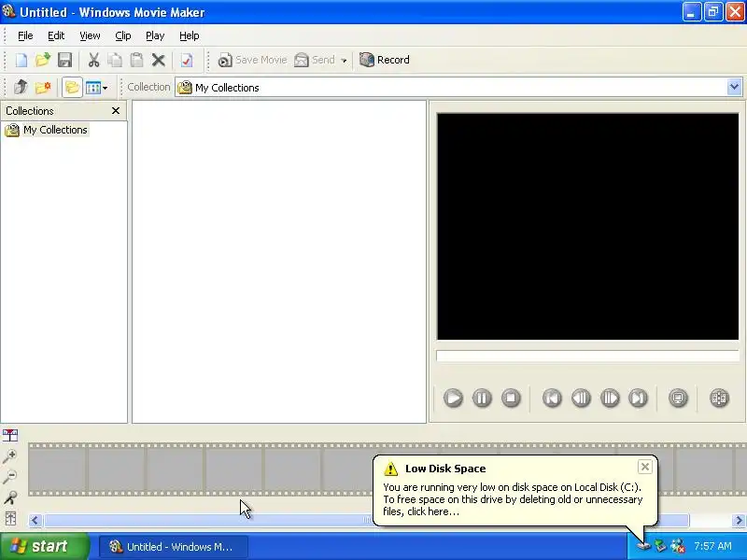Viewport: 747px width, 560px height.
Task: Open the Windows Start menu
Action: click(x=45, y=546)
